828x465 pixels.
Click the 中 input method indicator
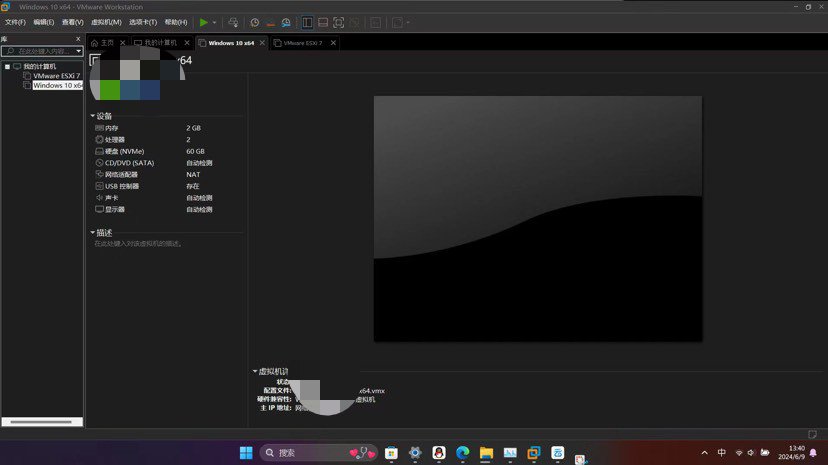tap(722, 453)
